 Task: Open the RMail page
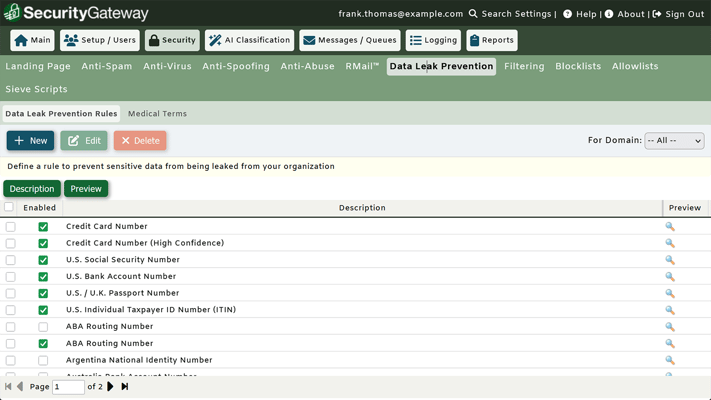point(362,66)
